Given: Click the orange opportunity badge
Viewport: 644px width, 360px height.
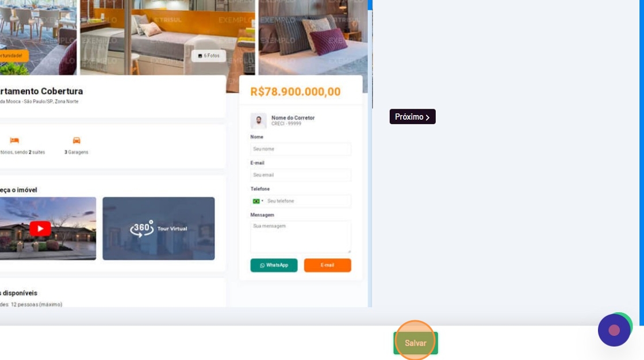Looking at the screenshot, I should 14,55.
